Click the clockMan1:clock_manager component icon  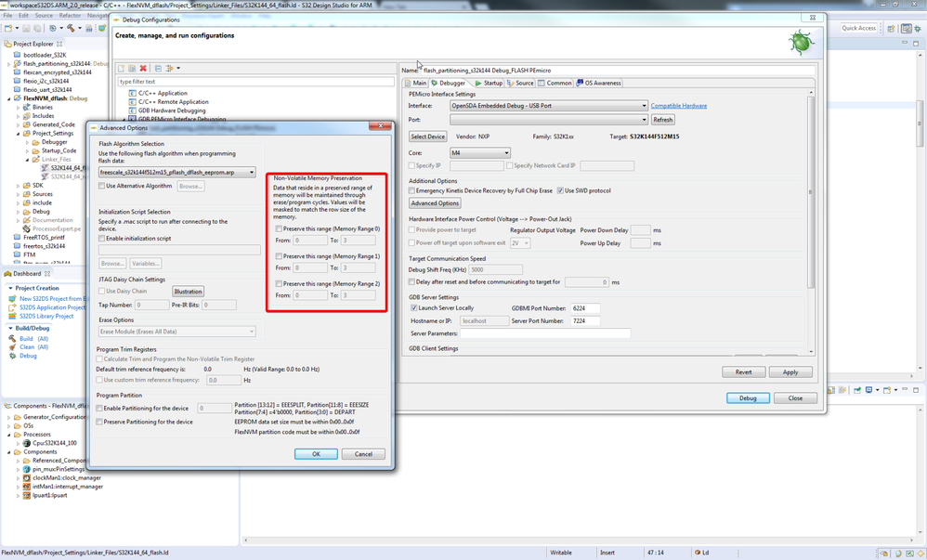27,477
